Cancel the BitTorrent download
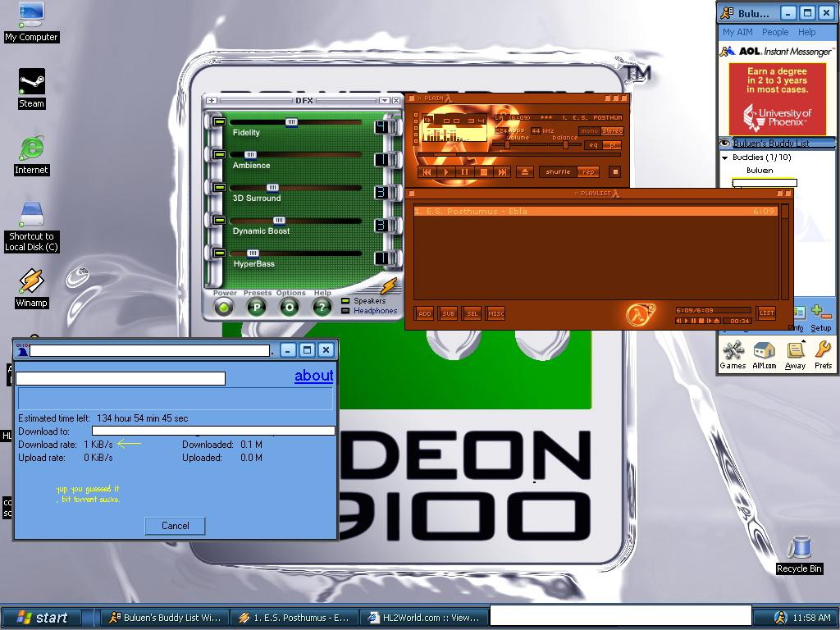 [176, 526]
